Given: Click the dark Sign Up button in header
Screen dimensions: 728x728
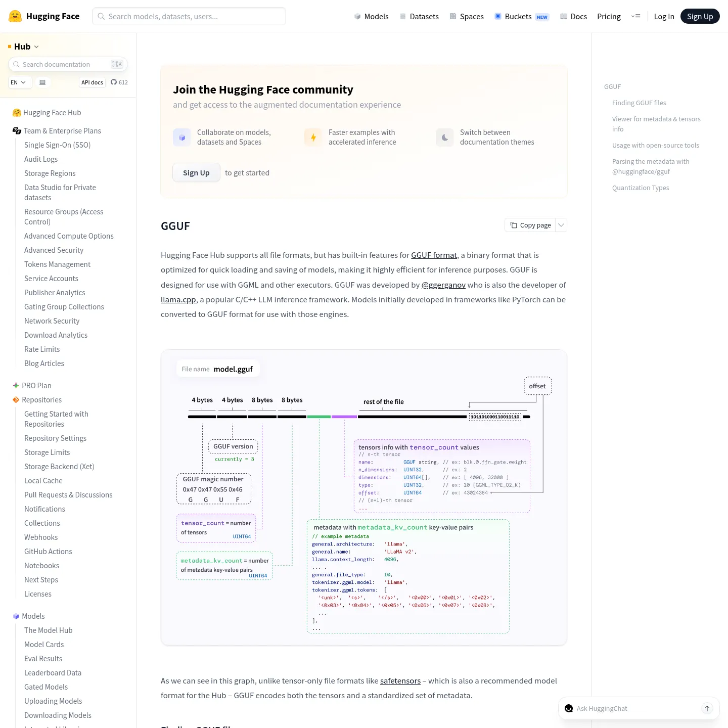Looking at the screenshot, I should [x=700, y=17].
